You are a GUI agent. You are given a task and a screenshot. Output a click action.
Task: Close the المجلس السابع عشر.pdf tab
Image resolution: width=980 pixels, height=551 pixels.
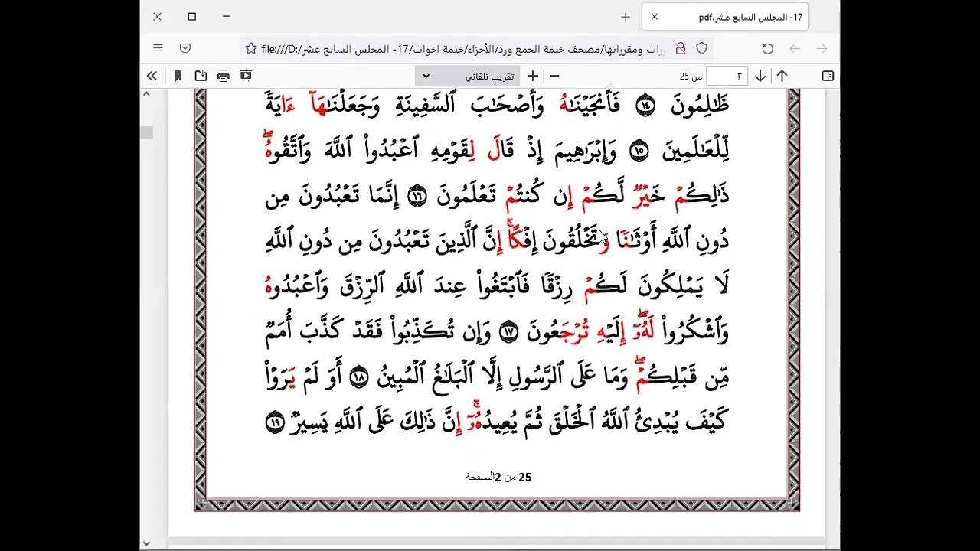[655, 17]
